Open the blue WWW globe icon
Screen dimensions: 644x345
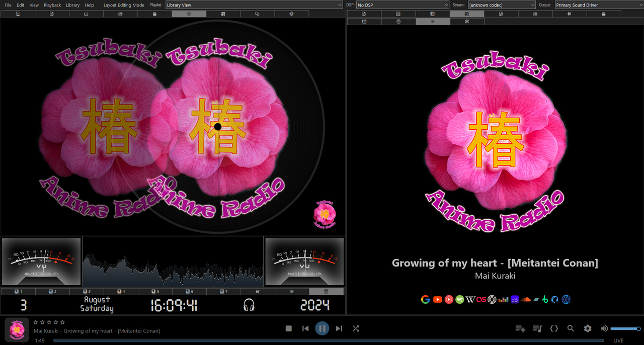[567, 299]
